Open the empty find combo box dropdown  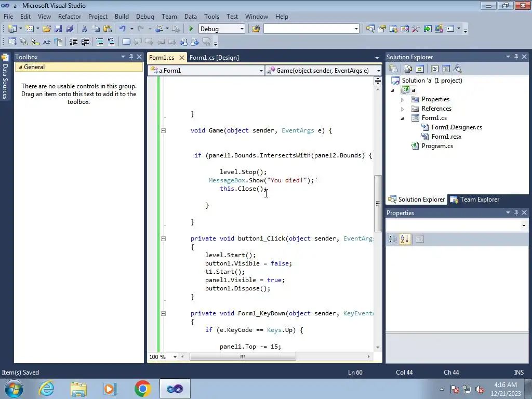click(x=356, y=29)
